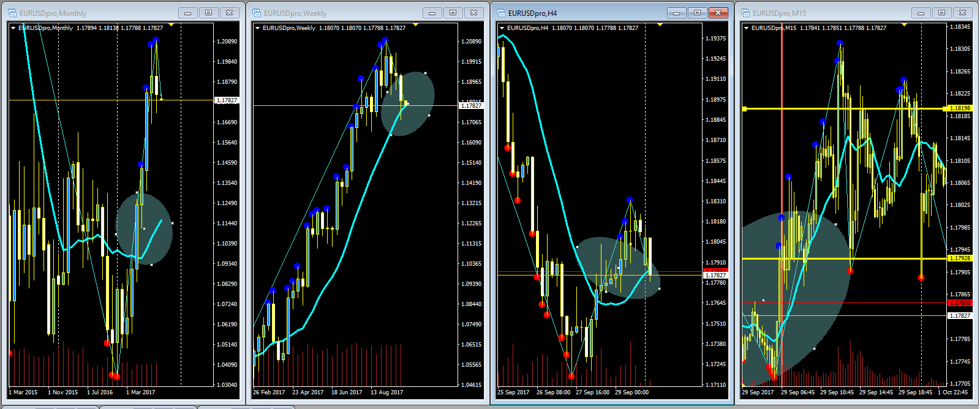
Task: Close the EURUSDpro,Monthly chart window
Action: [x=229, y=13]
